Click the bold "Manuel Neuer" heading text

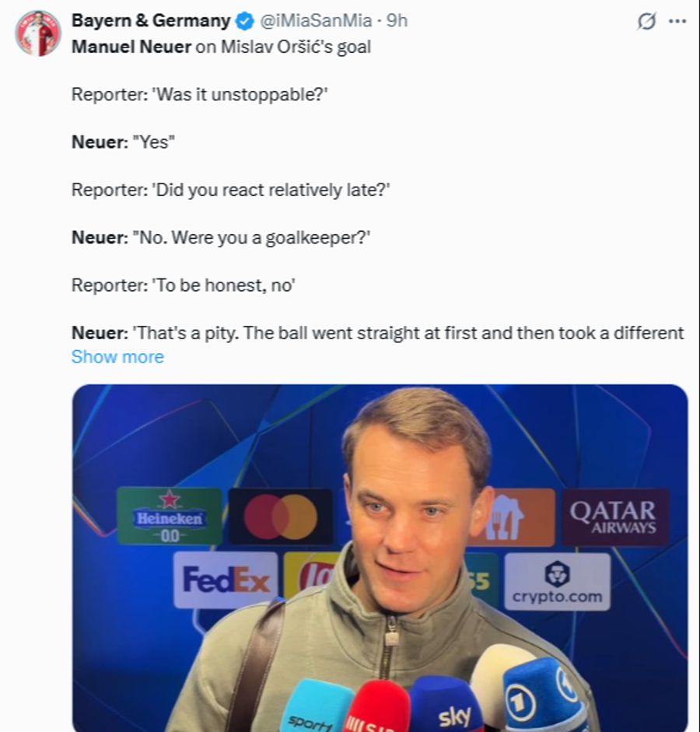tap(131, 47)
